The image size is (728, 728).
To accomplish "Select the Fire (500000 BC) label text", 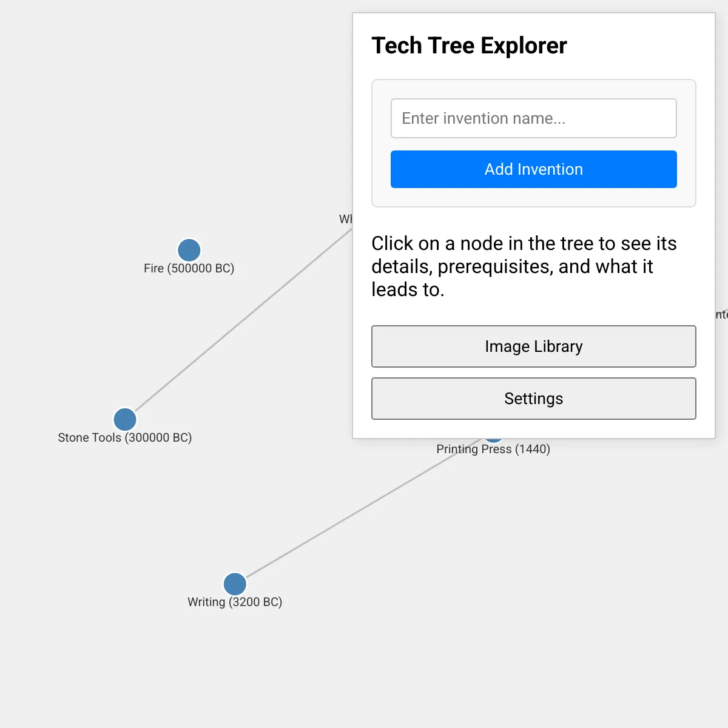I will click(x=189, y=268).
